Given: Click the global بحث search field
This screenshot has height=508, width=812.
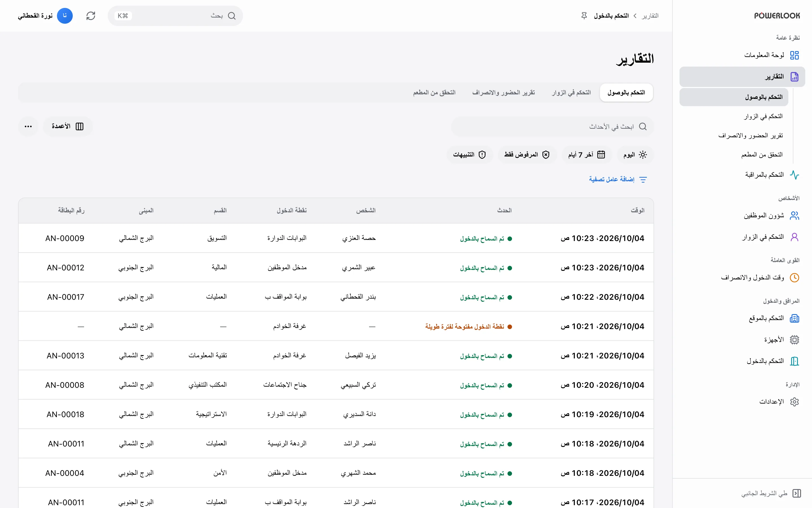Looking at the screenshot, I should tap(175, 16).
